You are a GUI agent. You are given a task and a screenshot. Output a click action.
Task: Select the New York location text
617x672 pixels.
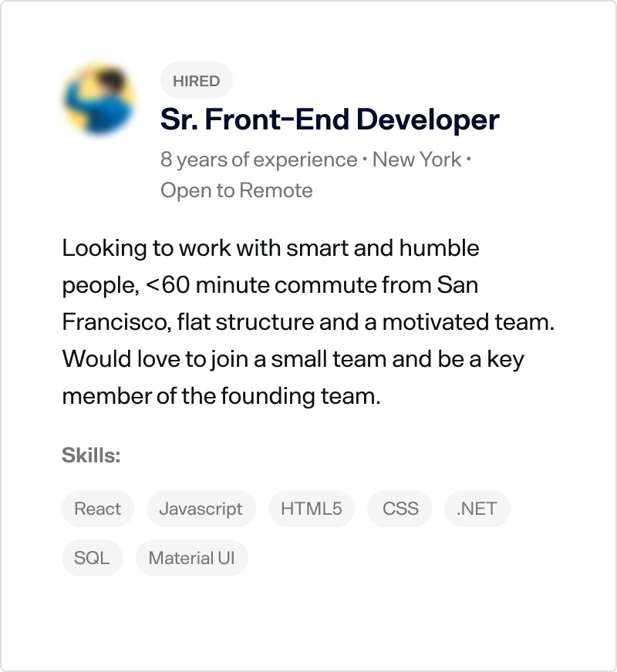coord(413,160)
